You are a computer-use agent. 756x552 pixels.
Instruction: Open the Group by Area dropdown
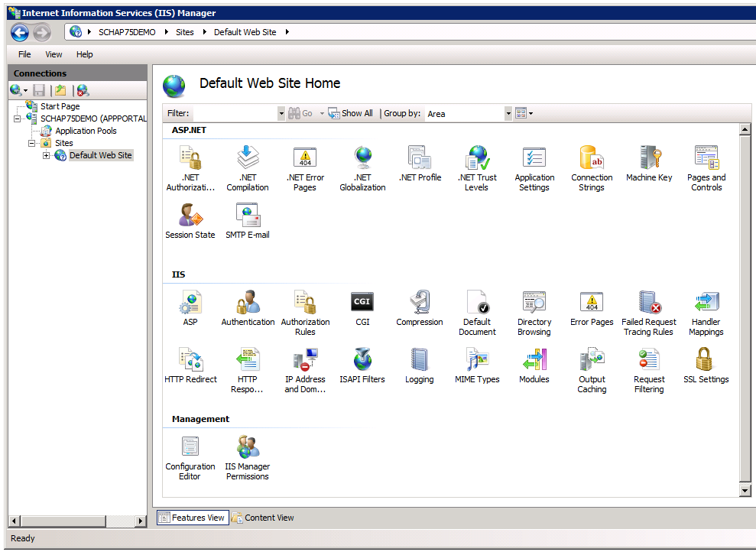point(508,113)
